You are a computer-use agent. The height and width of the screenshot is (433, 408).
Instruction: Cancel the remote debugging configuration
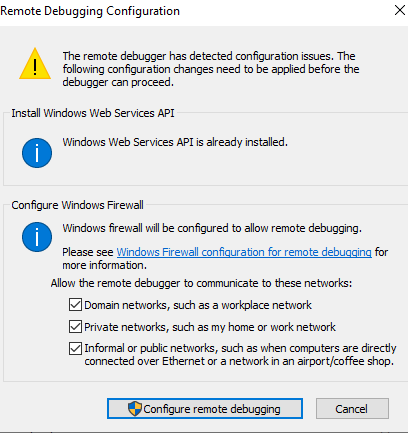[352, 408]
